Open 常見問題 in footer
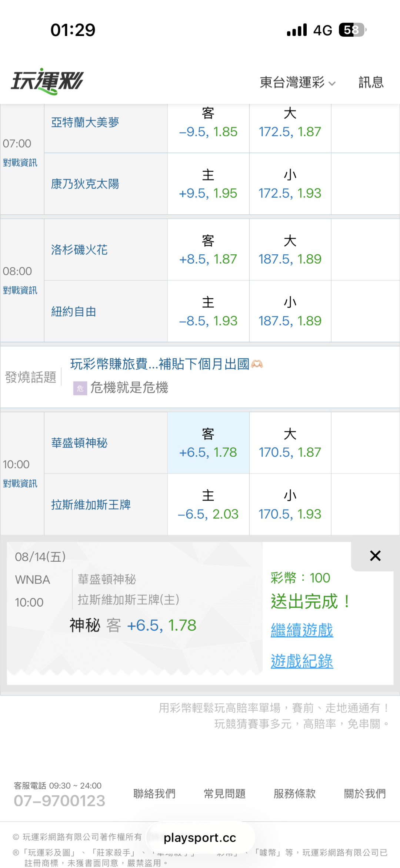This screenshot has height=868, width=400. [x=224, y=793]
